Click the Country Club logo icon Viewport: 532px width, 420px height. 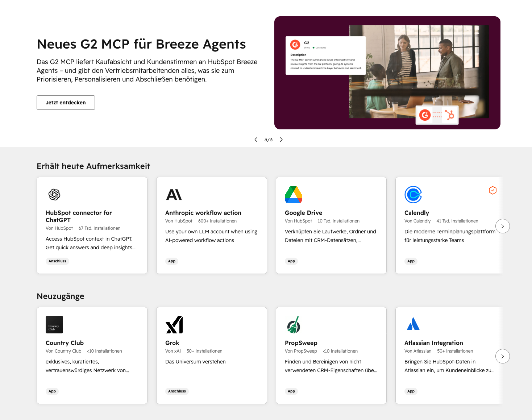point(54,325)
